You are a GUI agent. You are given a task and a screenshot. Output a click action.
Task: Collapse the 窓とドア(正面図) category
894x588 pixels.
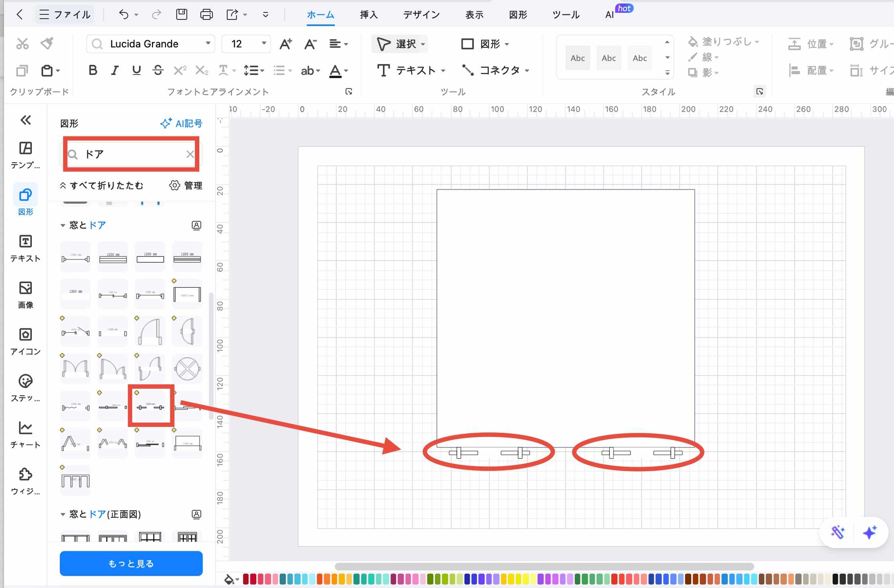click(x=63, y=514)
